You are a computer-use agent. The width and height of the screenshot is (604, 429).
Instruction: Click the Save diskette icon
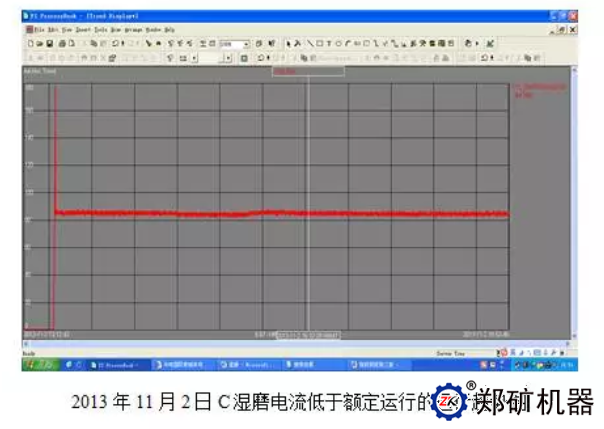(x=49, y=44)
